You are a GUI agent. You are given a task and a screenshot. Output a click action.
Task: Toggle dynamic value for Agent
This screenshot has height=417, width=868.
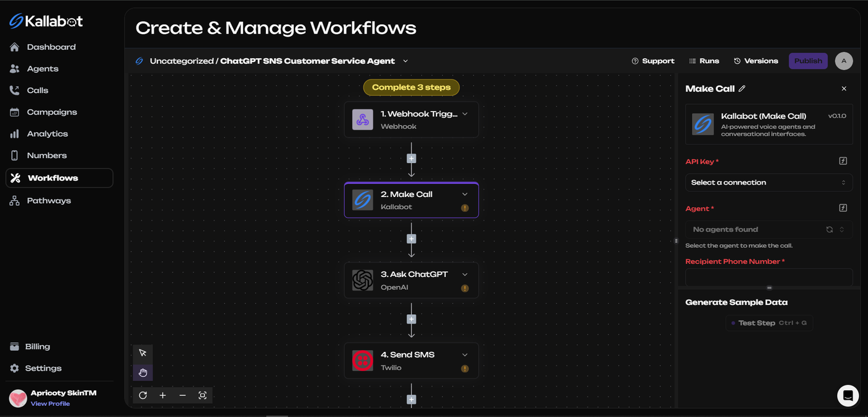[843, 208]
